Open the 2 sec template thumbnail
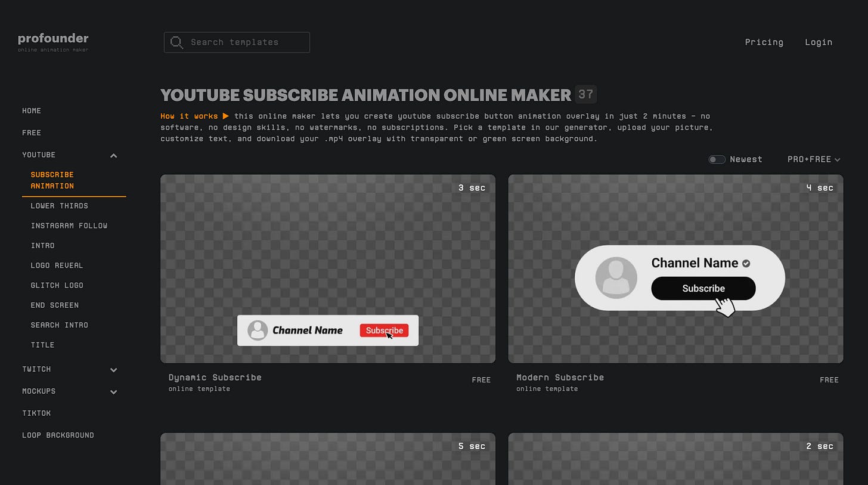This screenshot has height=485, width=868. (x=675, y=459)
